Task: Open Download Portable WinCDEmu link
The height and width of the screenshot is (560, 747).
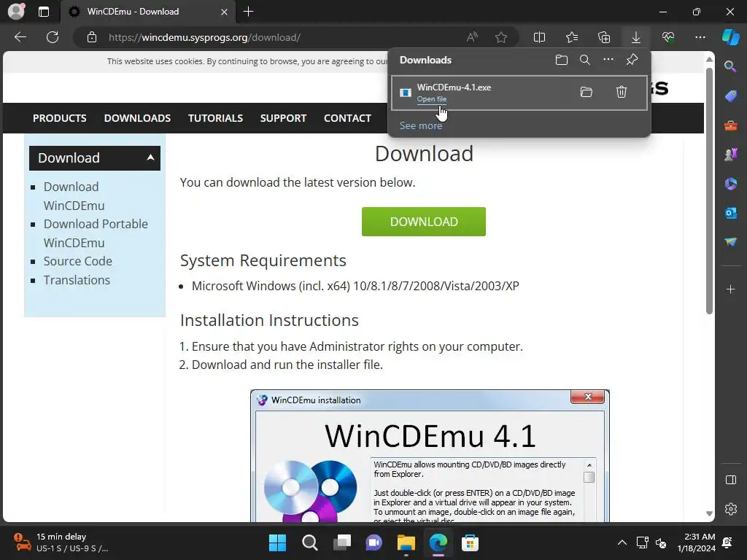Action: click(96, 233)
